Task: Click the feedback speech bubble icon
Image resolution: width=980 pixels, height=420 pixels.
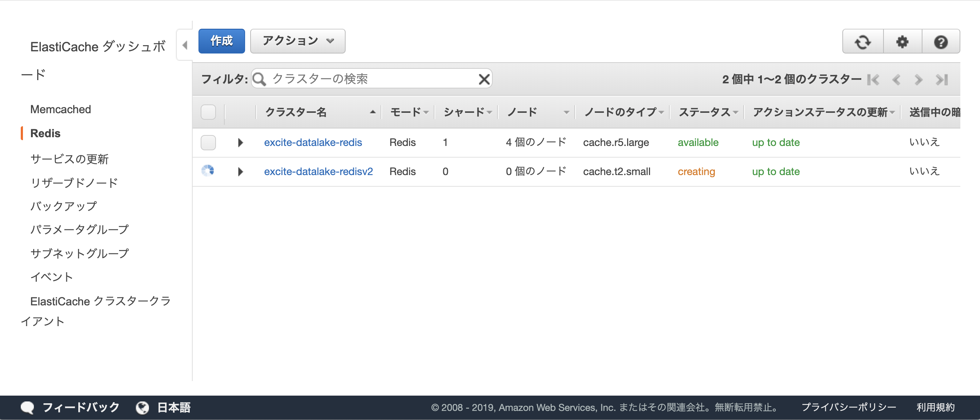Action: click(x=27, y=408)
